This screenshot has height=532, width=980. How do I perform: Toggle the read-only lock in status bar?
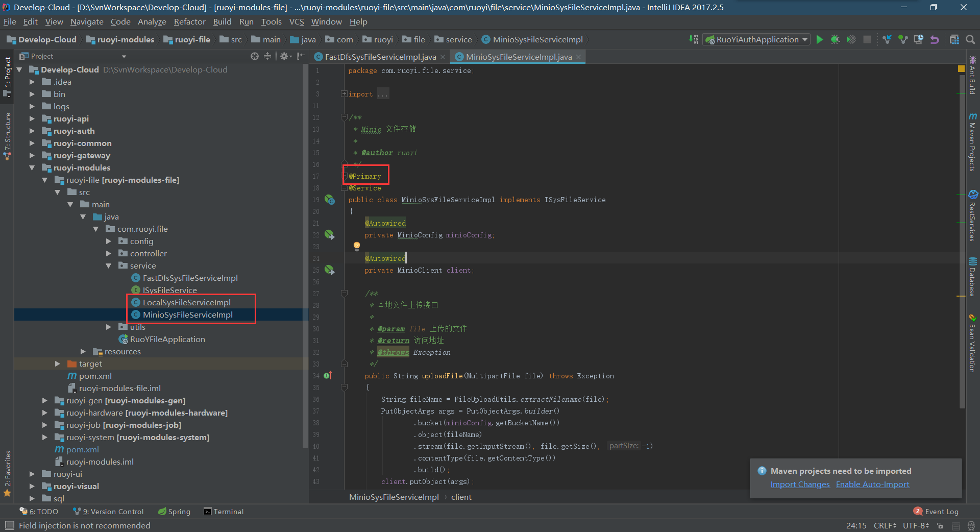pyautogui.click(x=940, y=526)
